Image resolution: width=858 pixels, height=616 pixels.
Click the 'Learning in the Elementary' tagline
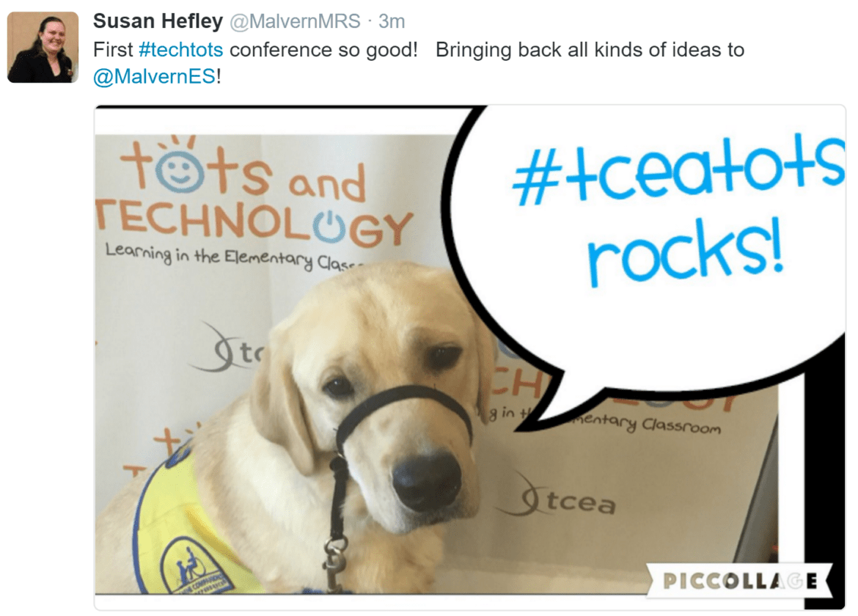click(x=230, y=256)
